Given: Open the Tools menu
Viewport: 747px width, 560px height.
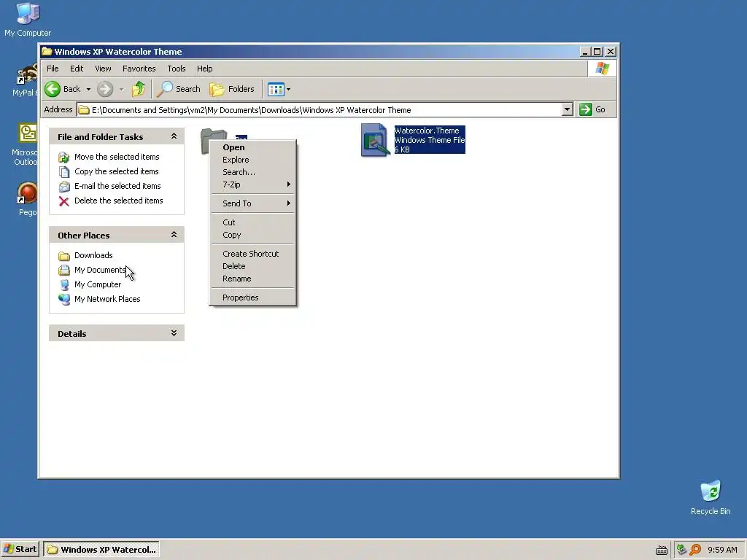Looking at the screenshot, I should (x=177, y=69).
